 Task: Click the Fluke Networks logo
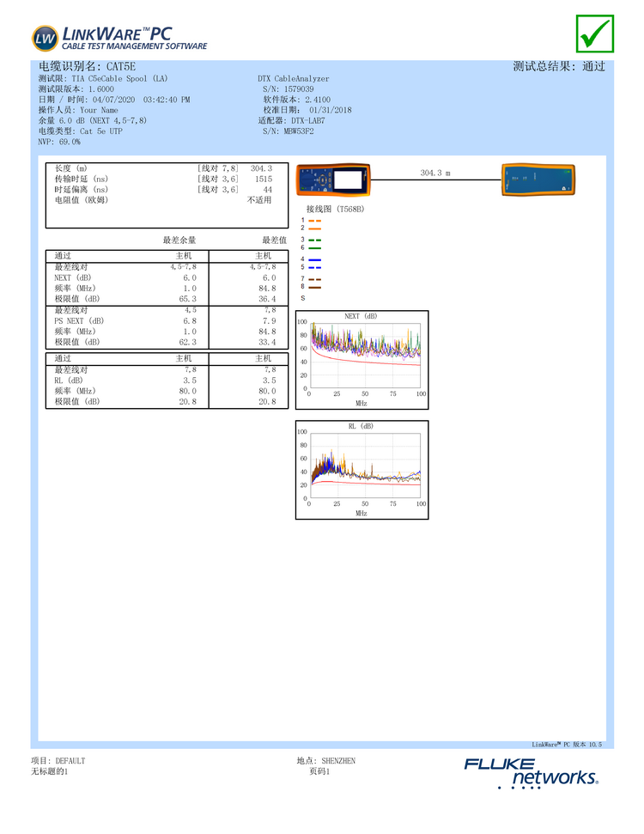tap(532, 772)
